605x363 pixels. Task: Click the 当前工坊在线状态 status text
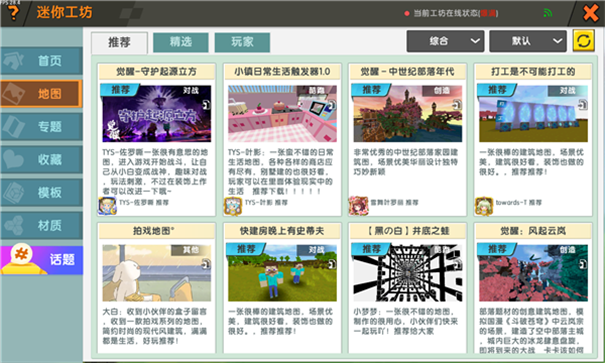(x=455, y=14)
